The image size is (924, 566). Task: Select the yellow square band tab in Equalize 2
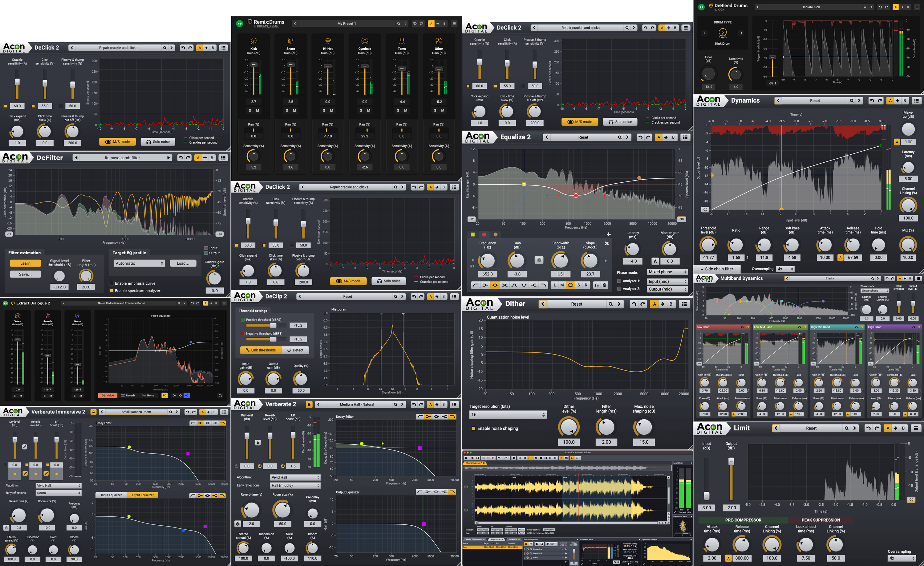pos(472,235)
